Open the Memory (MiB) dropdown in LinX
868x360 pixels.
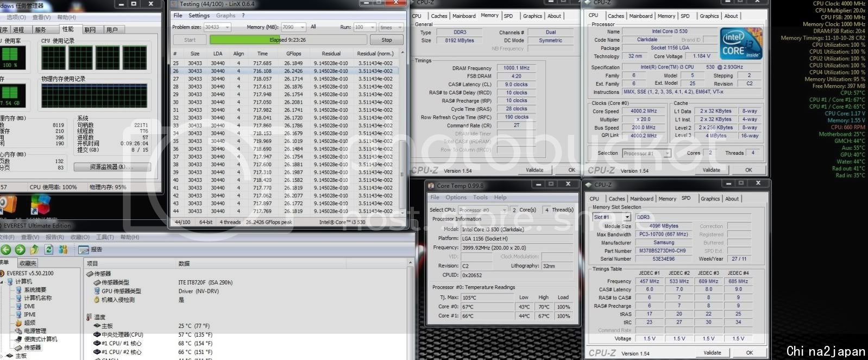click(x=303, y=27)
